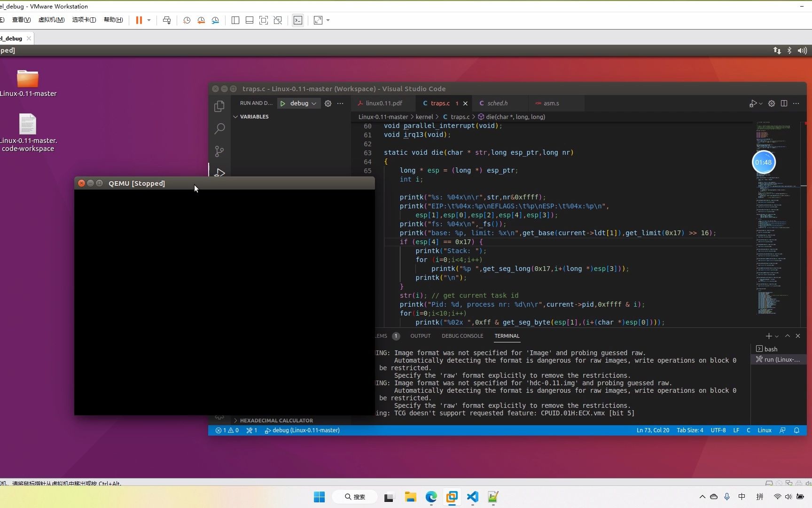Toggle VMware library sidebar view icon
The image size is (812, 508).
pyautogui.click(x=235, y=20)
